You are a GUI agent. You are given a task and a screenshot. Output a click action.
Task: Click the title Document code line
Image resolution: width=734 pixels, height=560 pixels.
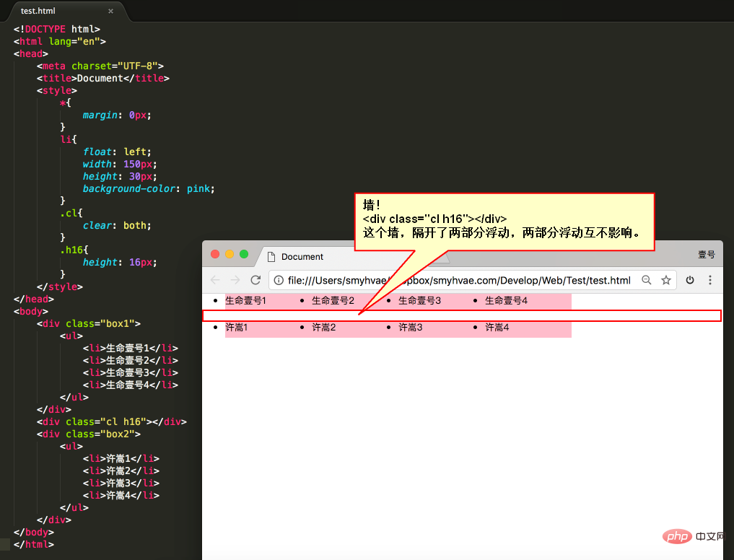[x=103, y=78]
